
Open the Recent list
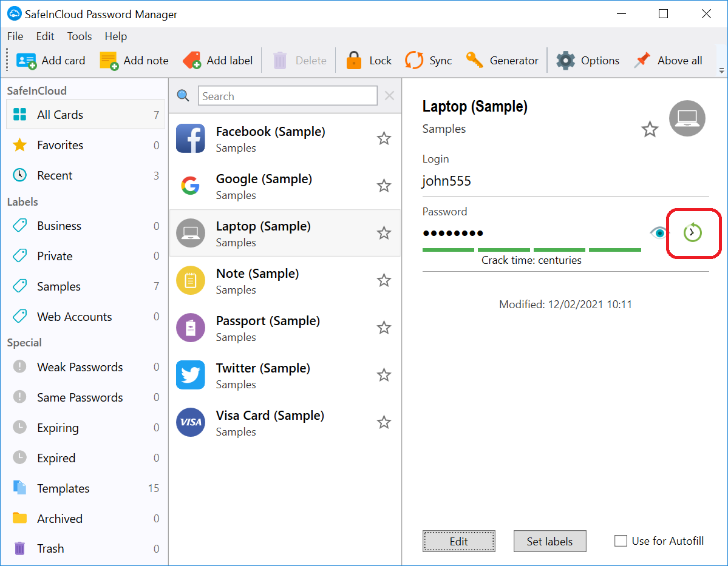point(86,175)
